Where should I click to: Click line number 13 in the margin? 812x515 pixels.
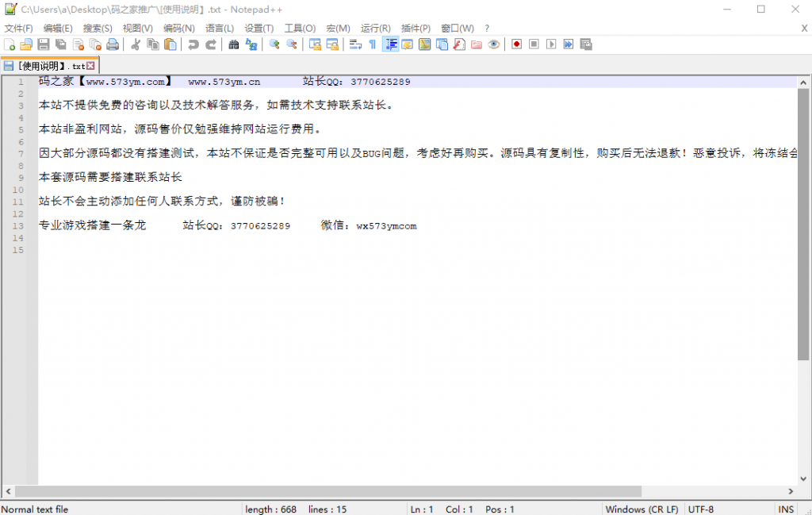click(18, 226)
